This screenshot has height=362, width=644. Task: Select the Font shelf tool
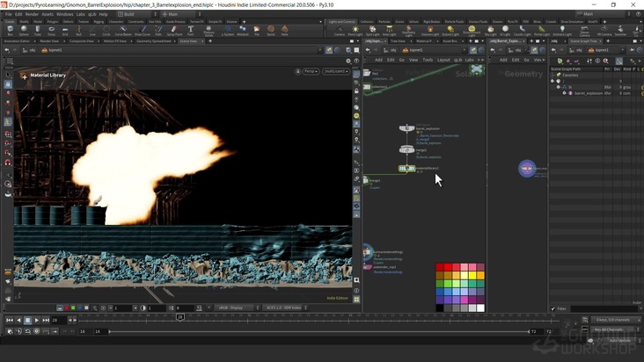coord(191,31)
